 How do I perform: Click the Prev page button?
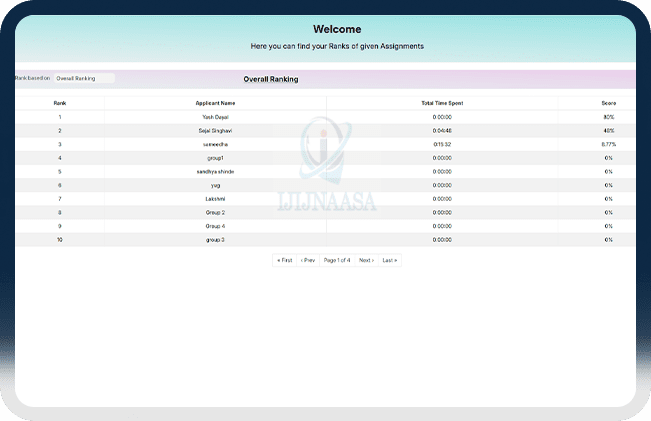tap(308, 260)
